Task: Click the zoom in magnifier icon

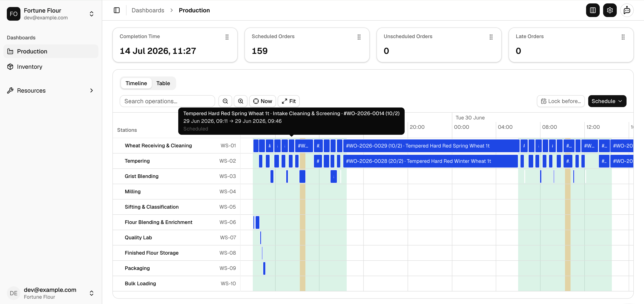Action: pos(240,101)
